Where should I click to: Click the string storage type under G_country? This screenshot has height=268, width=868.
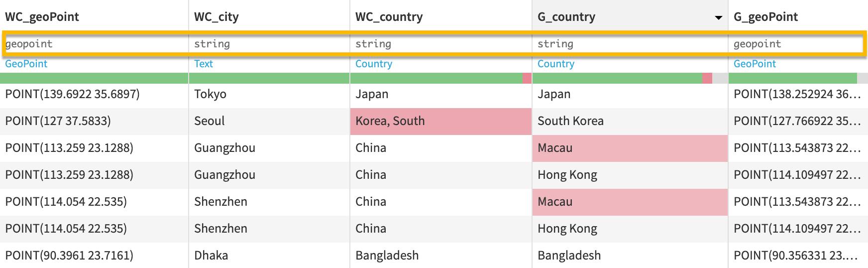[555, 44]
